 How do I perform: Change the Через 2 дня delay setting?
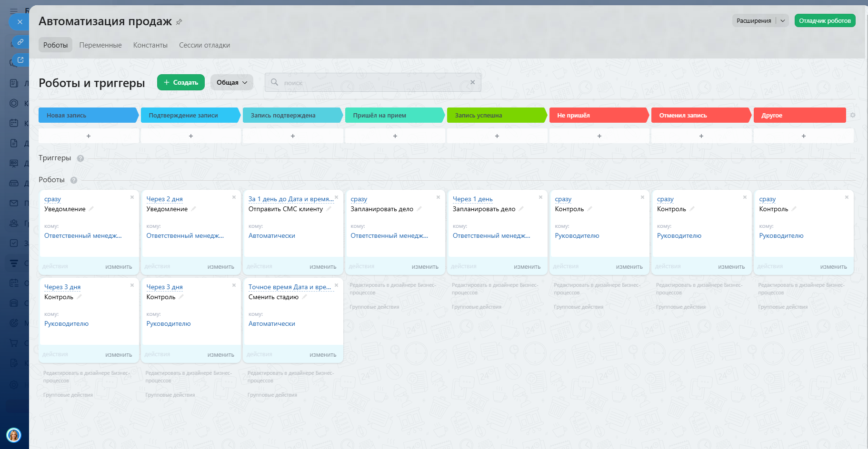click(x=164, y=199)
